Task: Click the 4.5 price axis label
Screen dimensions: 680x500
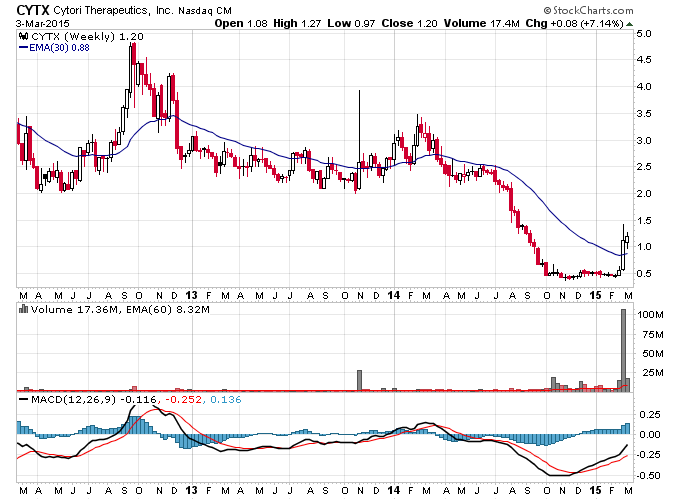Action: (x=644, y=60)
